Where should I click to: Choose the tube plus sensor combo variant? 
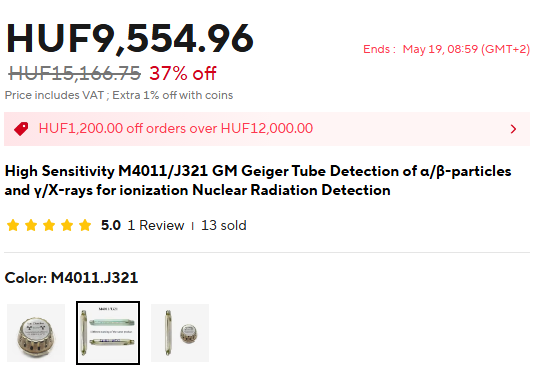(x=180, y=333)
